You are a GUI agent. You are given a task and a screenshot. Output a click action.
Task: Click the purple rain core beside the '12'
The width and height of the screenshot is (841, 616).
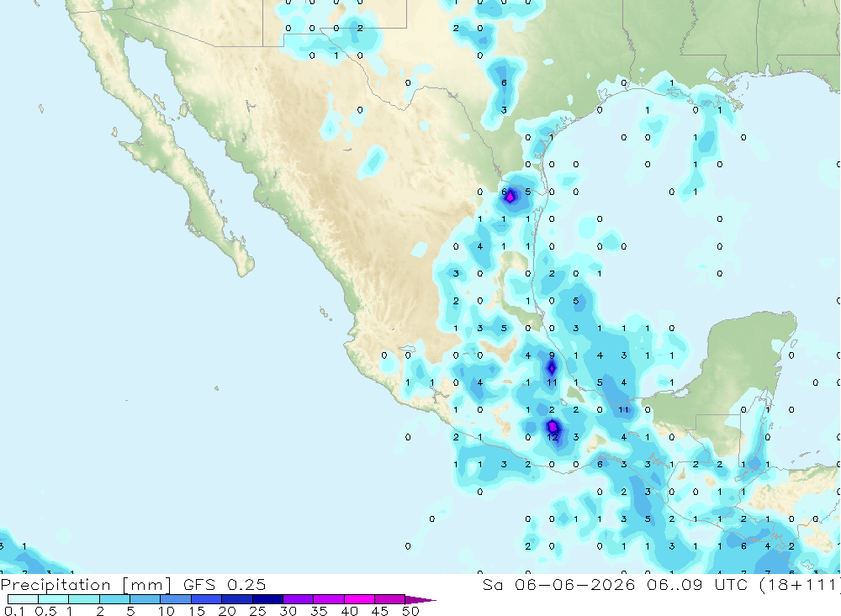point(553,427)
